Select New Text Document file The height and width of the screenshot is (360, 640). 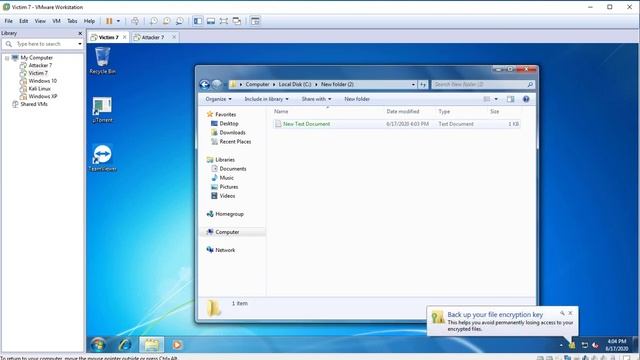pyautogui.click(x=396, y=124)
